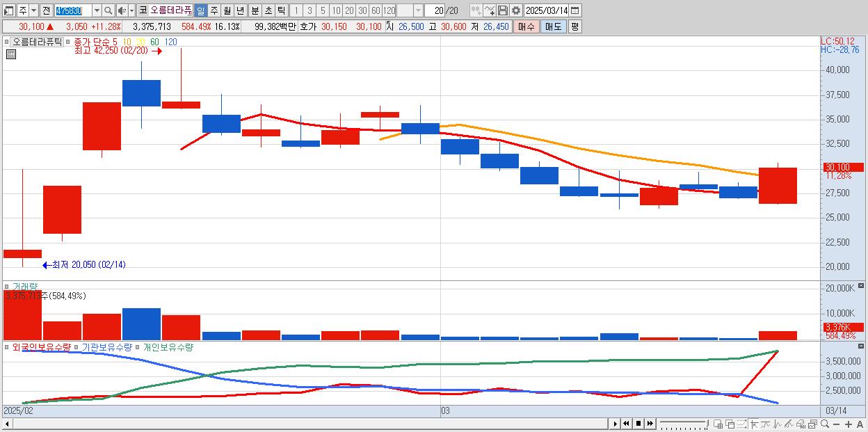Click the diagonal trend line icon
Screen dimensions: 868x432
coord(789,424)
